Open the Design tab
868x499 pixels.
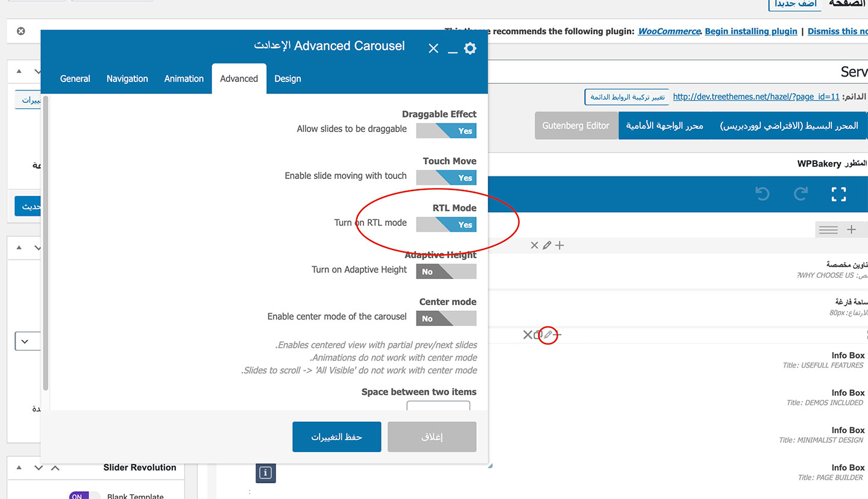288,79
